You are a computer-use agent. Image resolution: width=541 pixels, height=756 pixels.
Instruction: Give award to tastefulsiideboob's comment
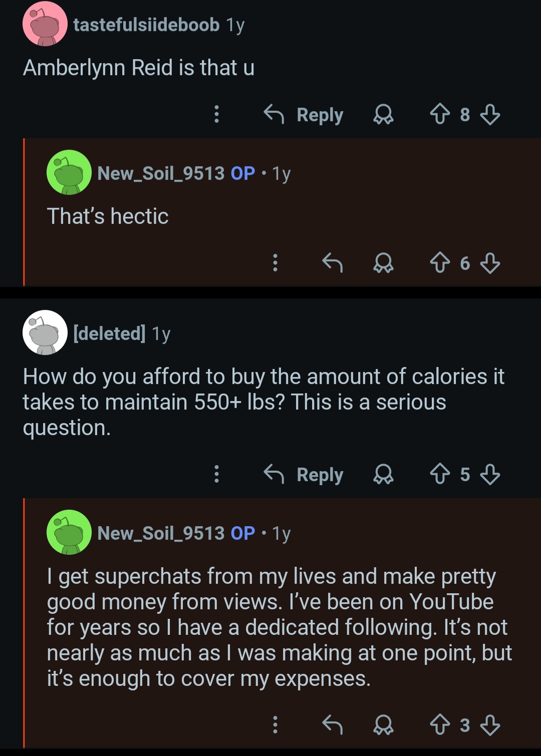[x=383, y=115]
